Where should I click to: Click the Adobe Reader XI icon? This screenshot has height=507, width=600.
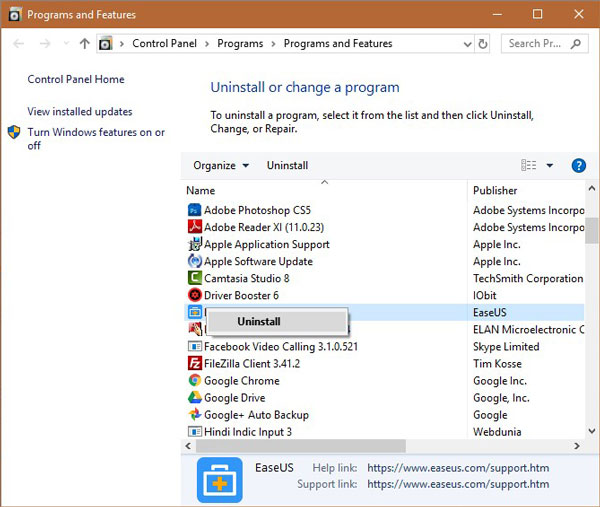(x=194, y=227)
